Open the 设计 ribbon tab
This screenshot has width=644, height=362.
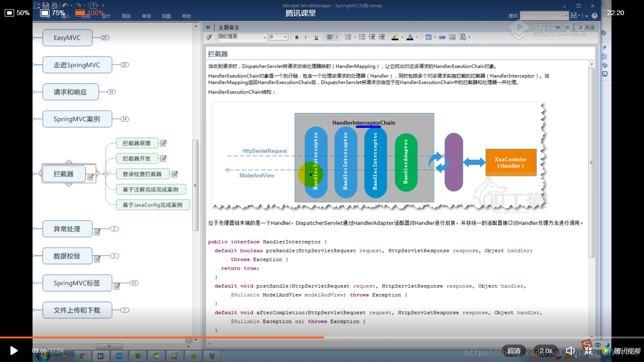[106, 16]
